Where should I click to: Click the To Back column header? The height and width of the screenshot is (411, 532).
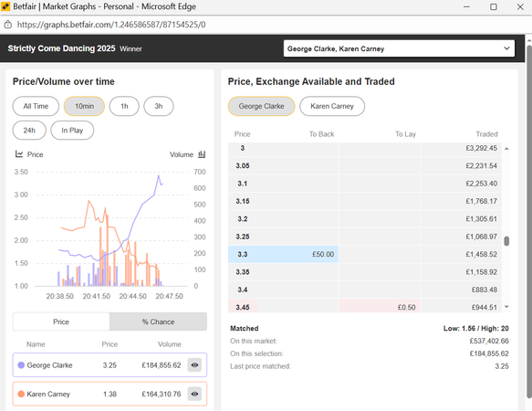pos(321,134)
